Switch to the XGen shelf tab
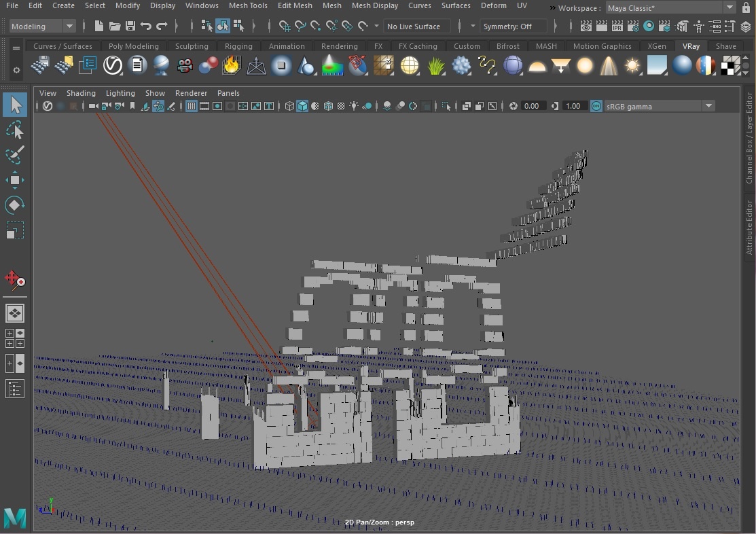The height and width of the screenshot is (534, 756). click(657, 46)
